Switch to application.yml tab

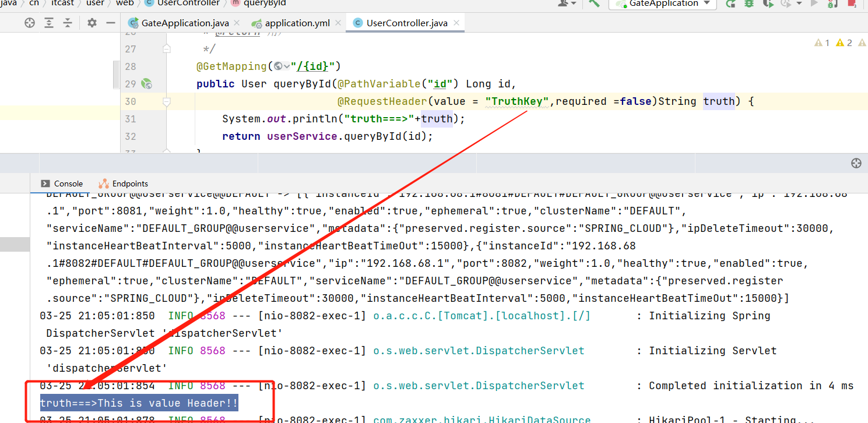297,23
